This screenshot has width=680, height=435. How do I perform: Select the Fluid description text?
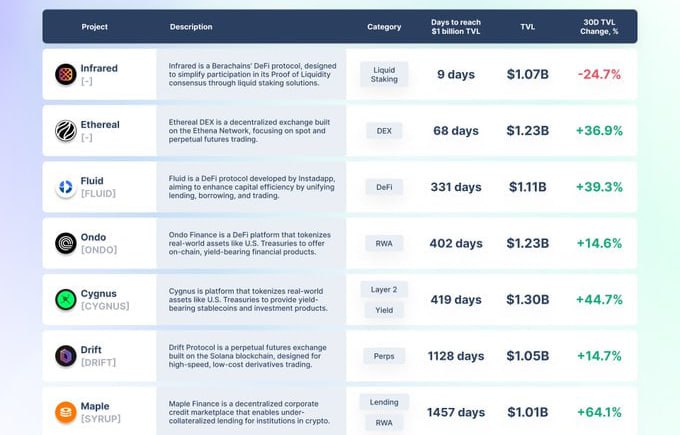252,187
